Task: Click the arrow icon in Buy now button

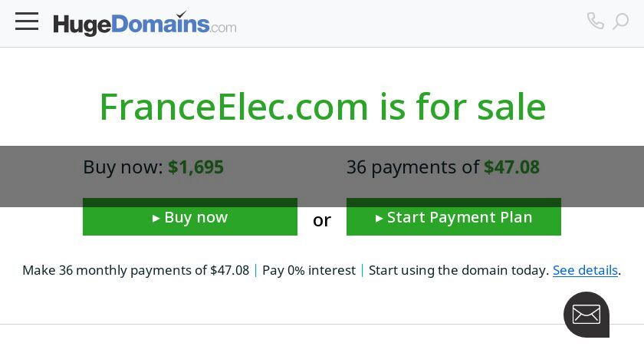Action: tap(156, 218)
